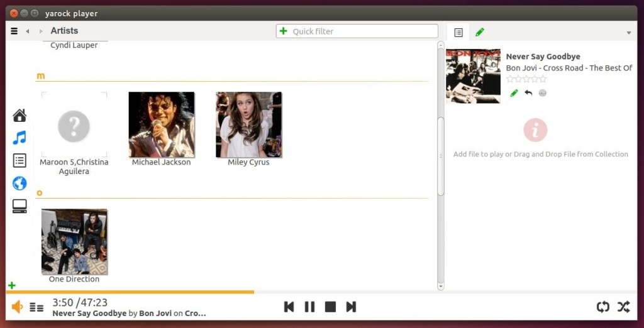Click the Never Say Goodbye title in right panel
Image resolution: width=644 pixels, height=328 pixels.
[x=543, y=57]
